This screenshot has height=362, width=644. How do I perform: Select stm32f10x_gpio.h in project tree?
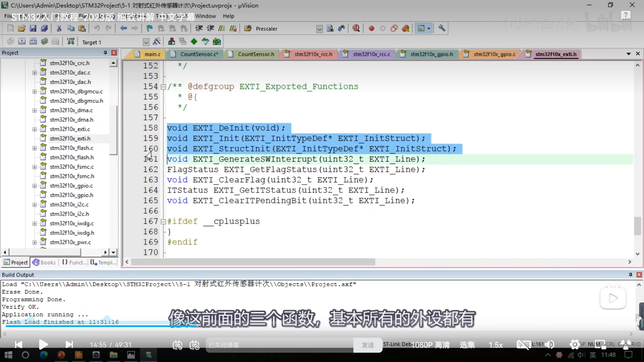pos(71,195)
